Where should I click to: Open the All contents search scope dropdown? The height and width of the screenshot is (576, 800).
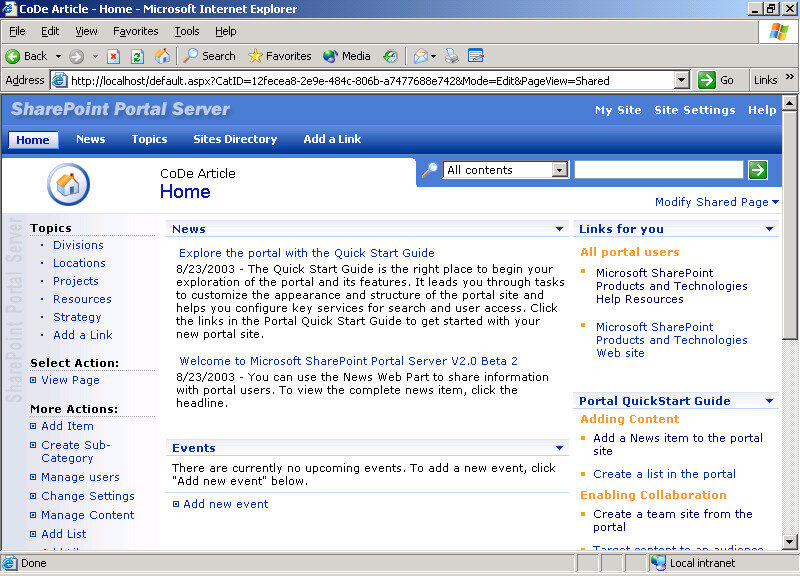560,170
